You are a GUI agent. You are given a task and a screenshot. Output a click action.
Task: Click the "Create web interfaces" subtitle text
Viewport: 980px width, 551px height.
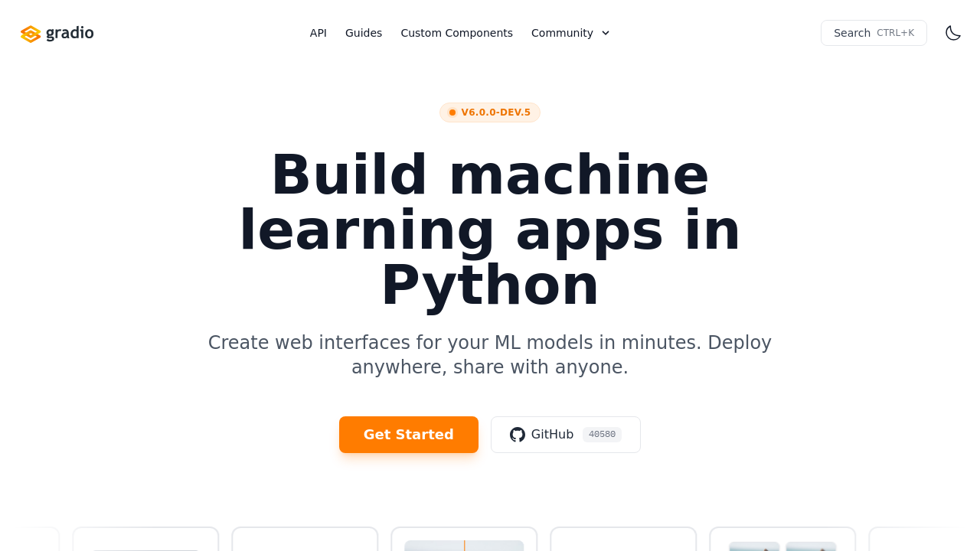[490, 354]
